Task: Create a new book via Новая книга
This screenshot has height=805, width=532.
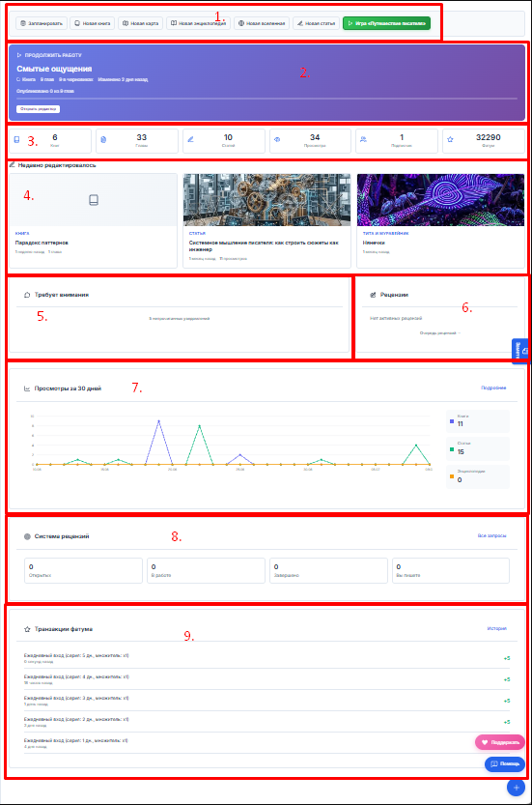Action: pos(93,23)
